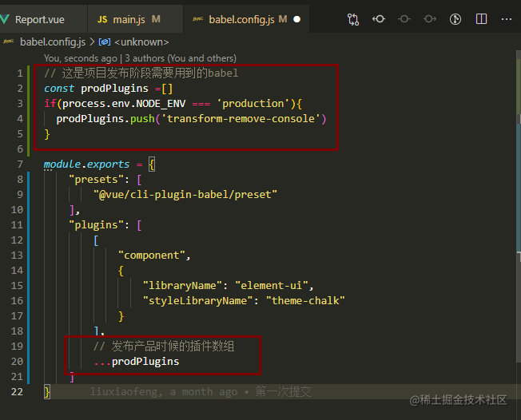Click 'NODE_ENV' in the if statement
This screenshot has width=521, height=420.
[161, 104]
